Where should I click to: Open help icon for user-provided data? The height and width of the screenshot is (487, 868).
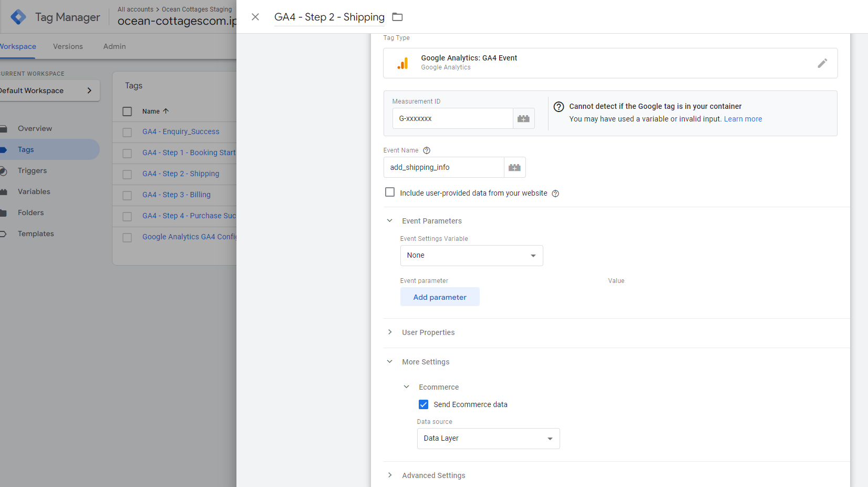pos(555,194)
